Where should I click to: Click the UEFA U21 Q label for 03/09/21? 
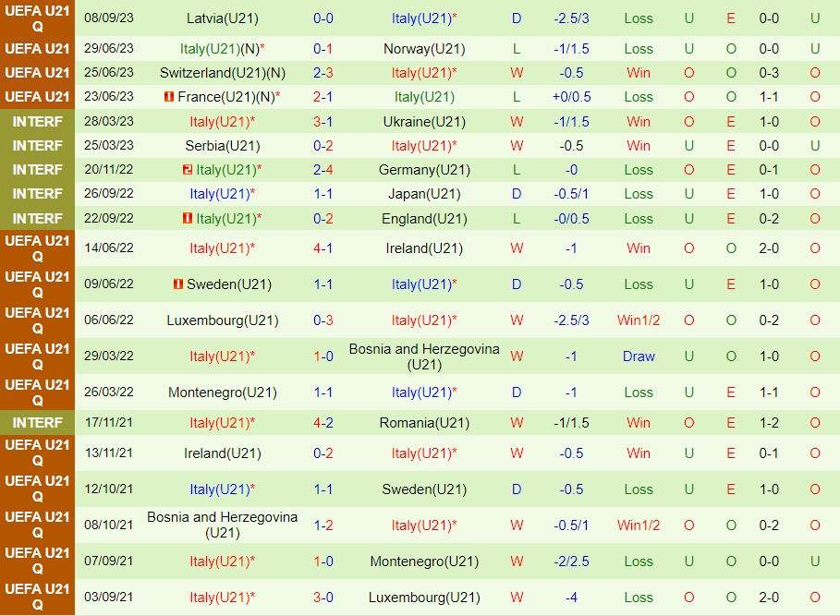[38, 597]
